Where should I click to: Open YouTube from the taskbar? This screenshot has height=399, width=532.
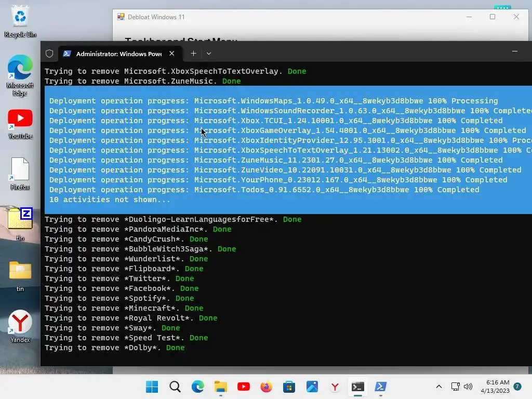[x=243, y=387]
